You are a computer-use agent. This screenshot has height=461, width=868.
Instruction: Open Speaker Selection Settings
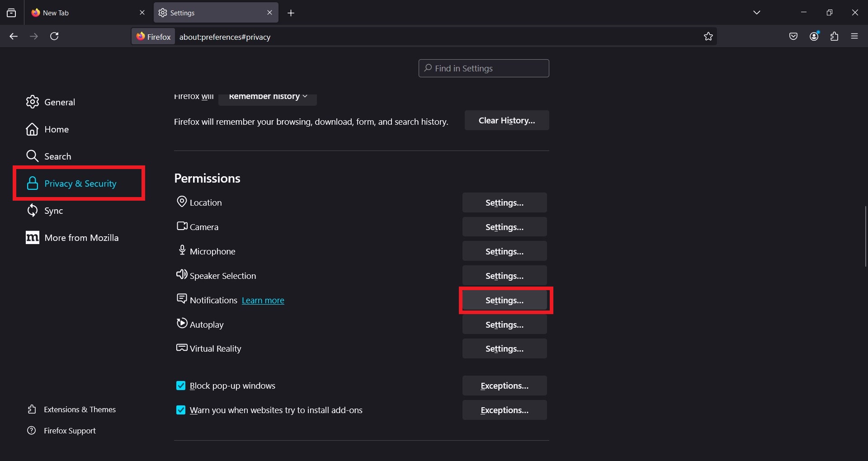coord(505,276)
